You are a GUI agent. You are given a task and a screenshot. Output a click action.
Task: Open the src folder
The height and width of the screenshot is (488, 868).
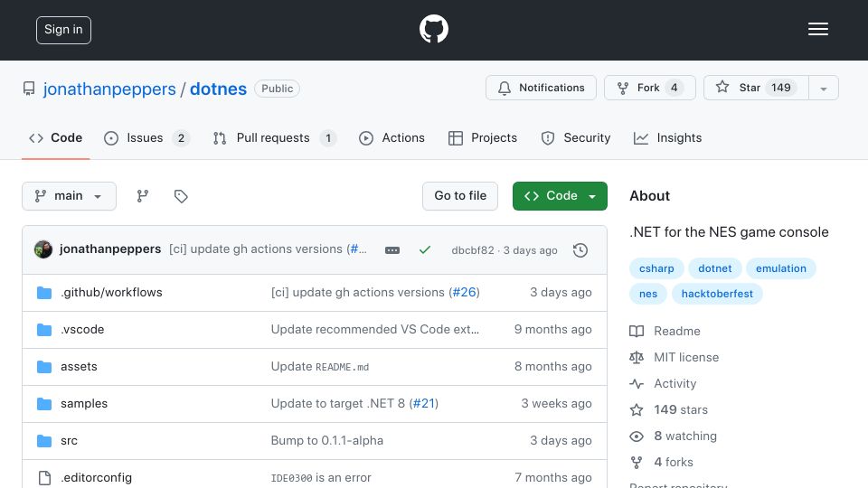(70, 440)
